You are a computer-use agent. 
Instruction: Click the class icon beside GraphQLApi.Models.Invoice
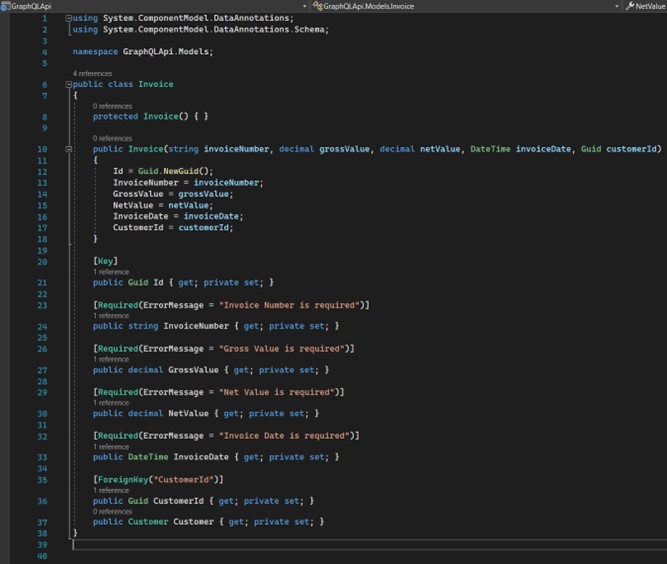click(x=317, y=6)
